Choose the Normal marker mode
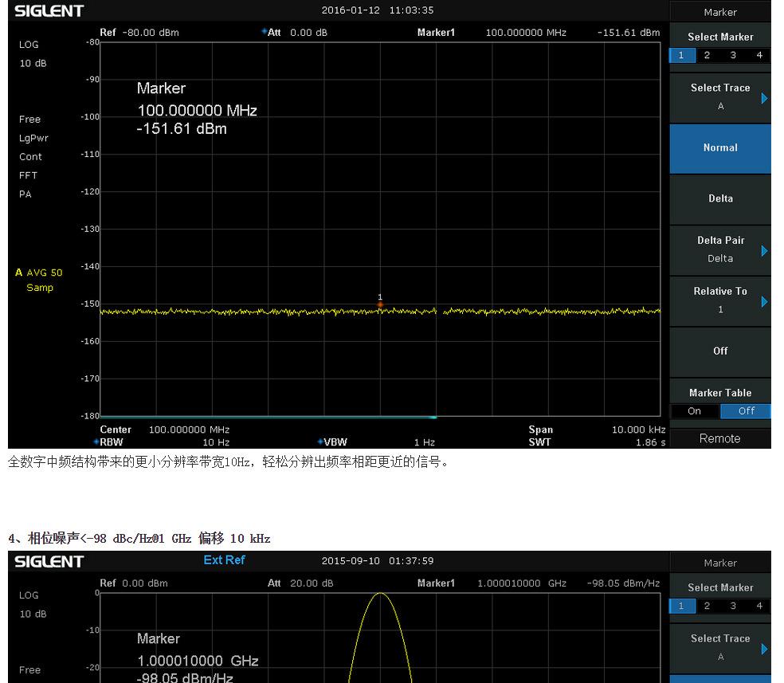Image resolution: width=784 pixels, height=683 pixels. point(720,148)
